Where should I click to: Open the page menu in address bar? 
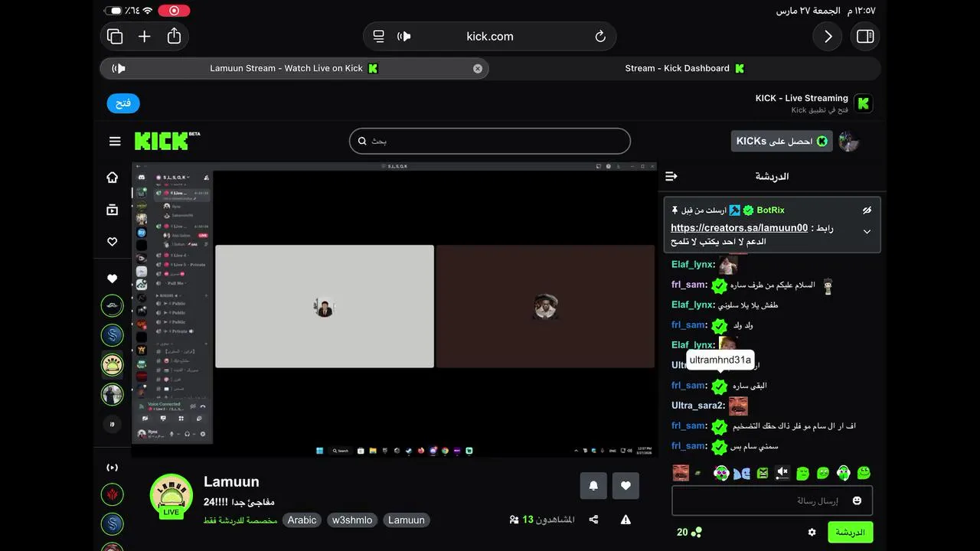coord(378,36)
